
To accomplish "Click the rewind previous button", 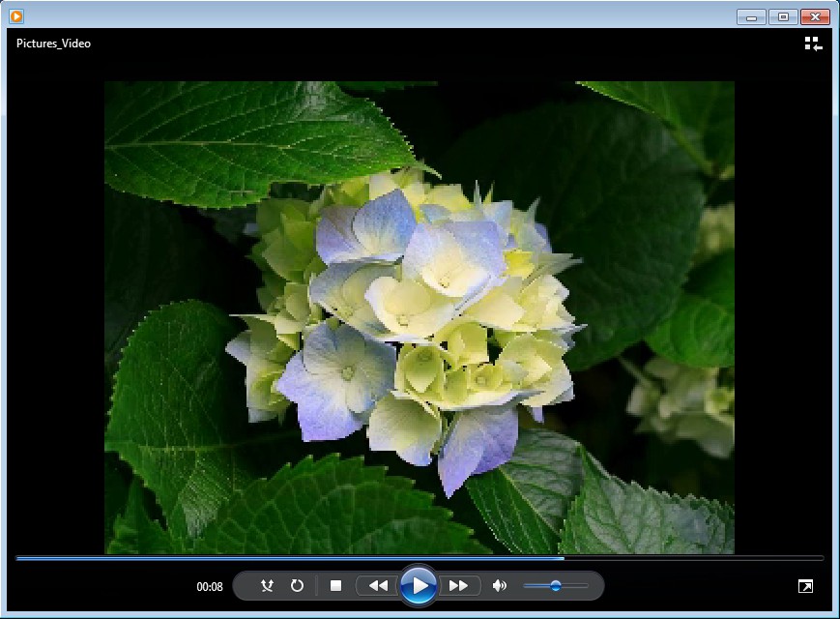I will pos(378,586).
